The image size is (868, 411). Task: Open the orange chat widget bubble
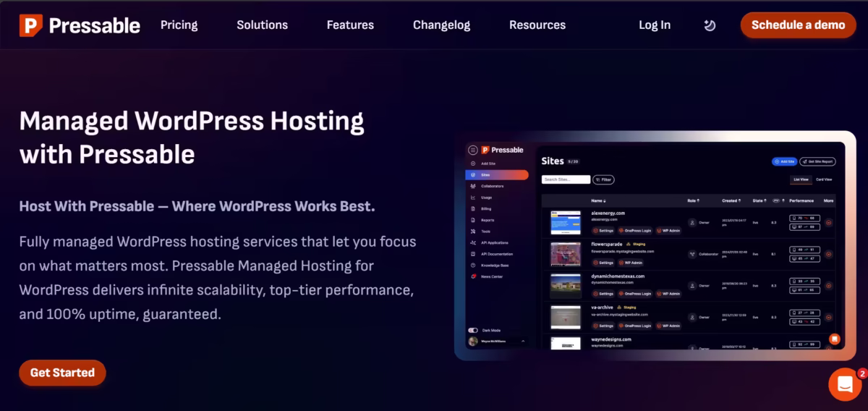point(844,384)
